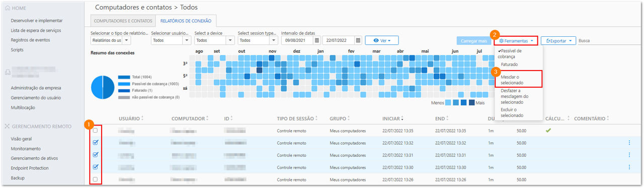644x188 pixels.
Task: Open Multilocação sidebar item
Action: coord(23,107)
